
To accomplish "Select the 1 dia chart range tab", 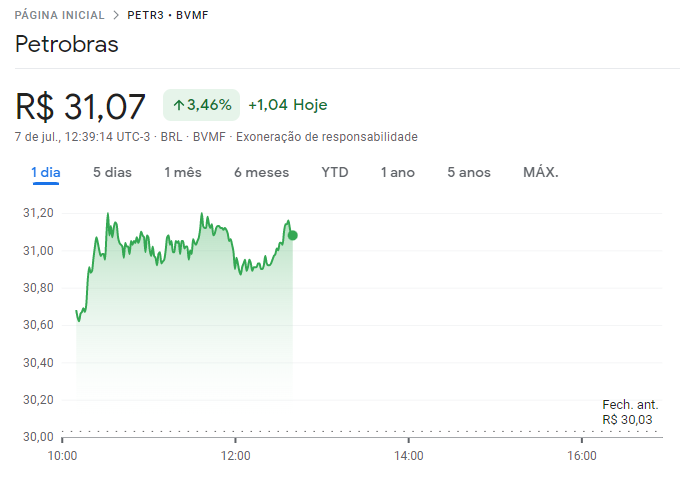I will [46, 172].
